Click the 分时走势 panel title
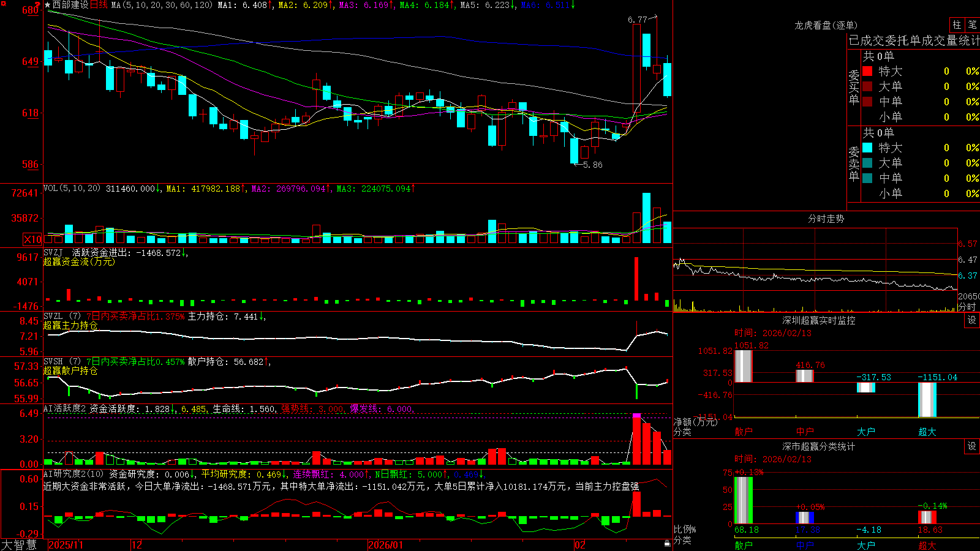The height and width of the screenshot is (551, 980). [826, 219]
